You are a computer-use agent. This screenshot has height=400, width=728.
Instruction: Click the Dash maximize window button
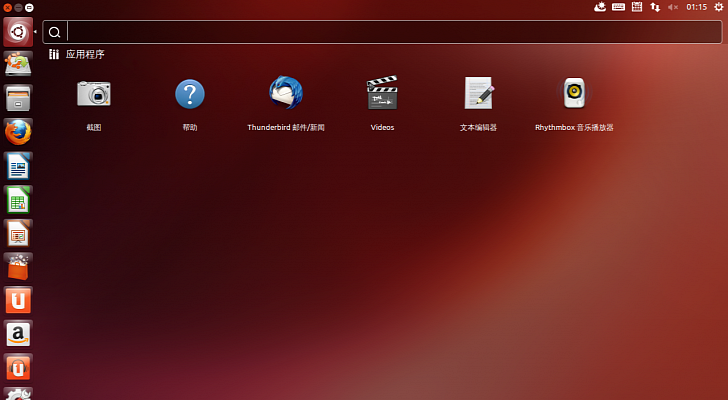click(x=29, y=7)
